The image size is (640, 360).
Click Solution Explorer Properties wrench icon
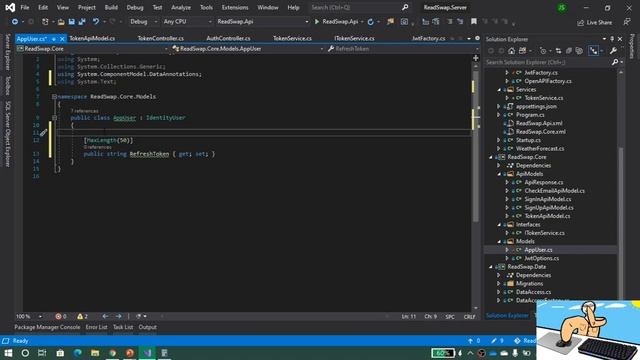point(613,51)
